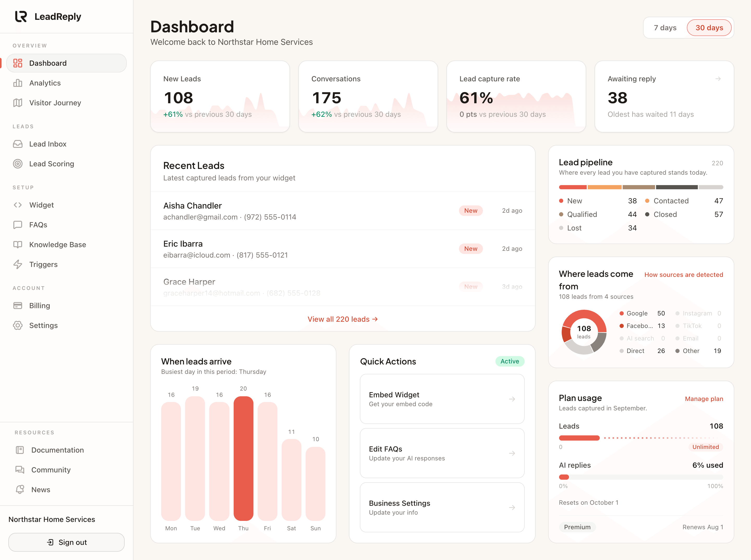Open How sources are detected link
Image resolution: width=751 pixels, height=560 pixels.
click(x=683, y=275)
